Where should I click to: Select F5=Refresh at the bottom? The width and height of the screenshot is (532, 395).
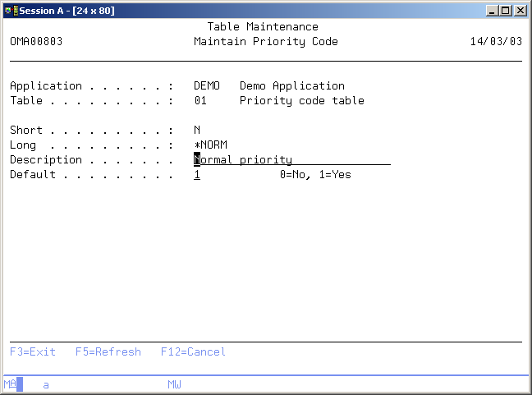[x=108, y=352]
